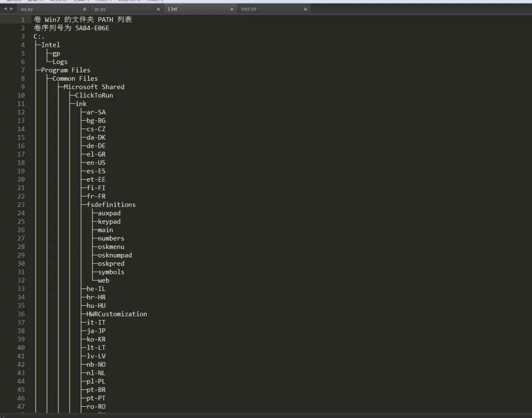Switch to the qq.py tab
The width and height of the screenshot is (532, 418).
(28, 8)
